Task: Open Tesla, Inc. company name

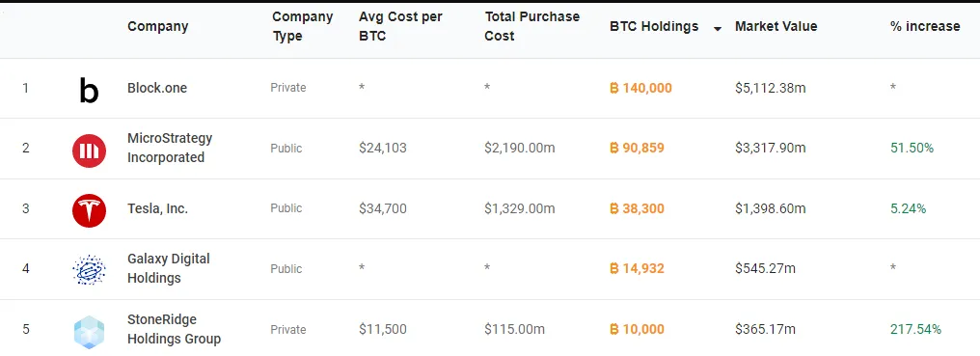Action: point(157,208)
